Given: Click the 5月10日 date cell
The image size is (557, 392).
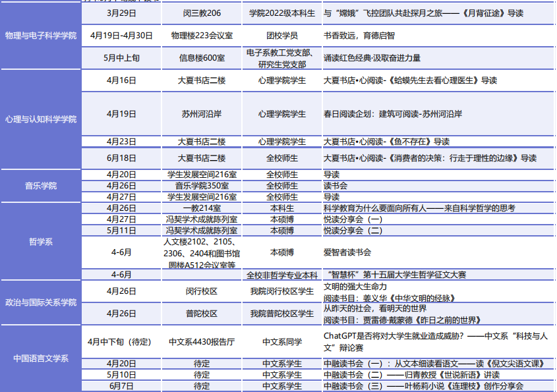Looking at the screenshot, I should point(121,375).
